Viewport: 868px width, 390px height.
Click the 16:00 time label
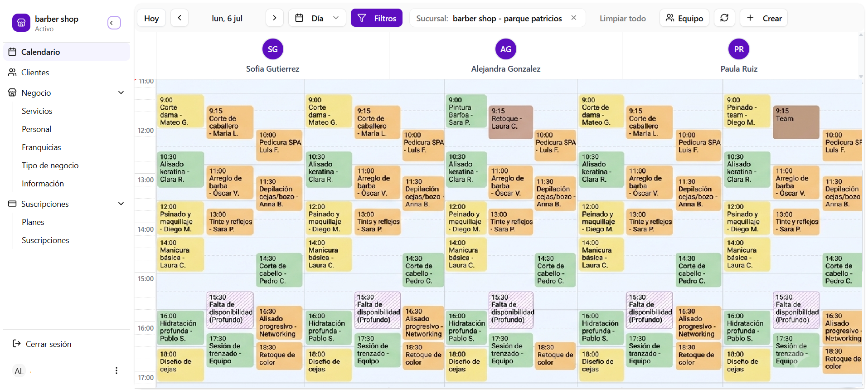145,328
